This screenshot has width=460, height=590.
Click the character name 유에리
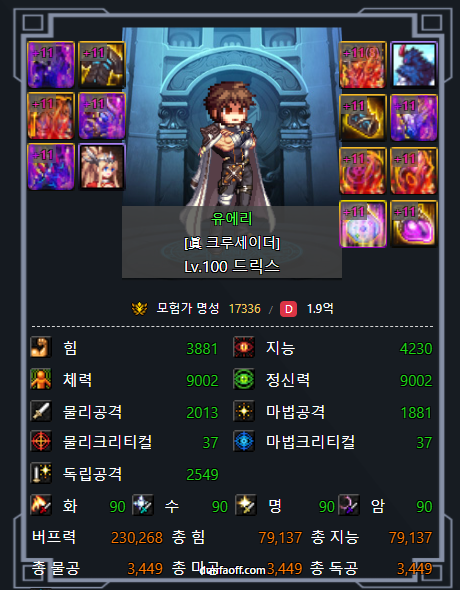tap(232, 219)
